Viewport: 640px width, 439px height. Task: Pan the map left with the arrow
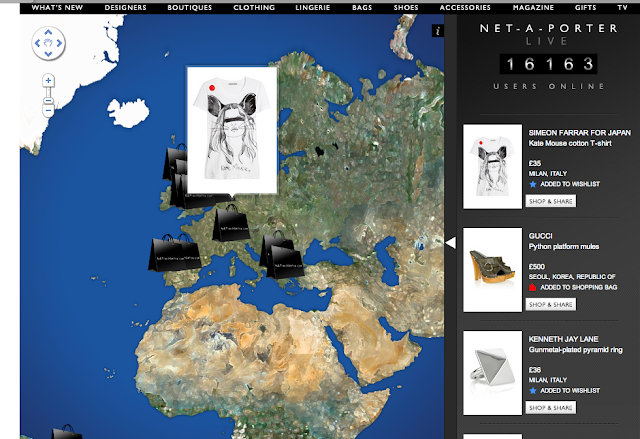click(38, 43)
